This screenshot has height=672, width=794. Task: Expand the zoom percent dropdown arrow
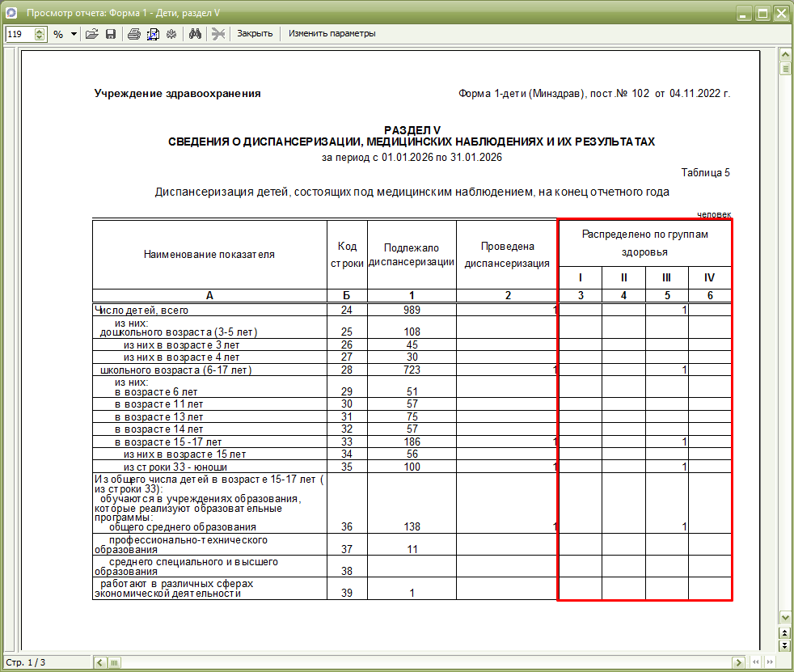74,34
